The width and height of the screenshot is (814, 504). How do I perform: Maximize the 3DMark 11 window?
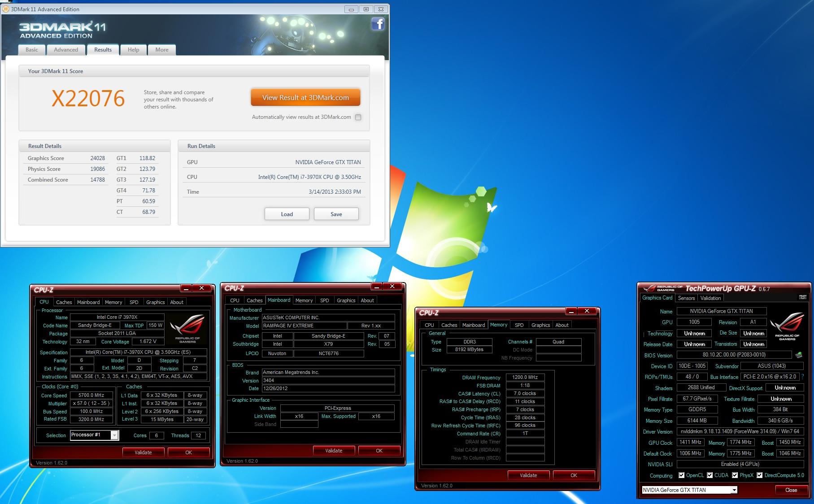[366, 9]
